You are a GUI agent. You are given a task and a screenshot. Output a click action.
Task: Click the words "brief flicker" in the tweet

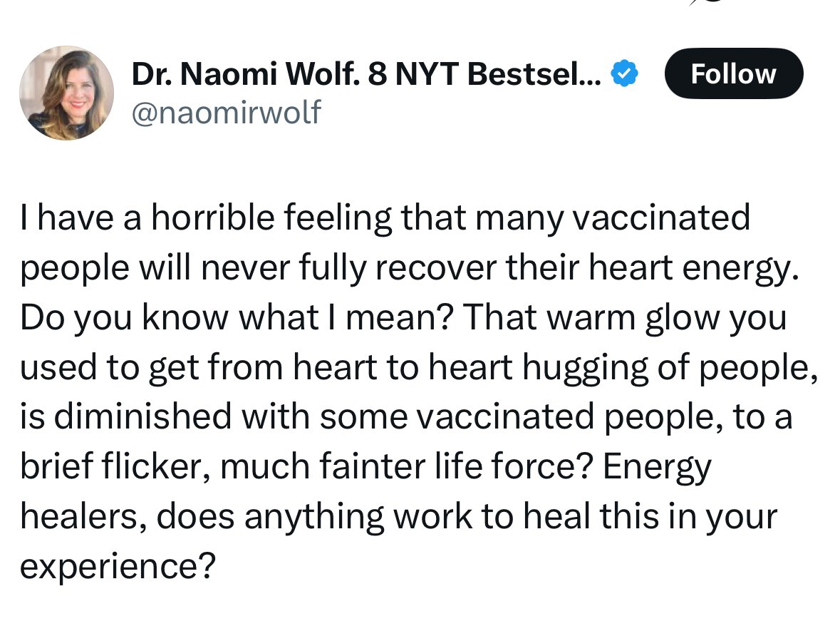[x=113, y=467]
